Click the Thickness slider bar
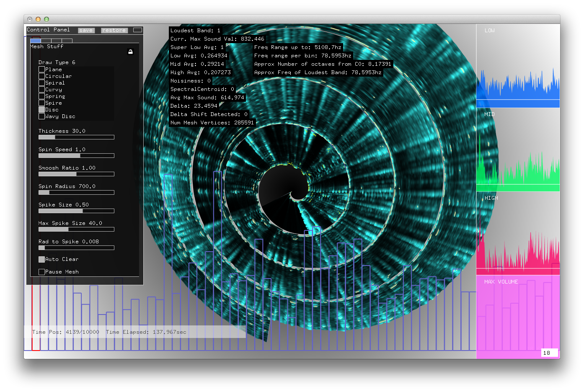This screenshot has height=392, width=584. pos(76,137)
